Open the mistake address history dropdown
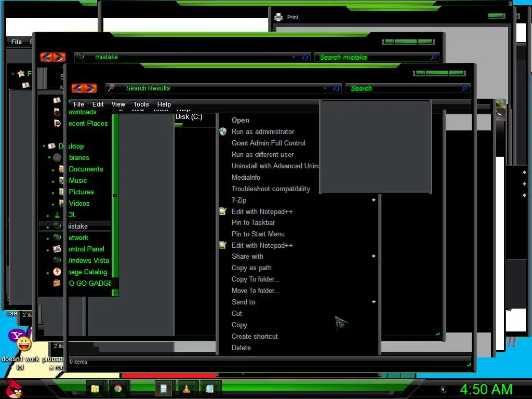Image resolution: width=532 pixels, height=399 pixels. point(294,57)
